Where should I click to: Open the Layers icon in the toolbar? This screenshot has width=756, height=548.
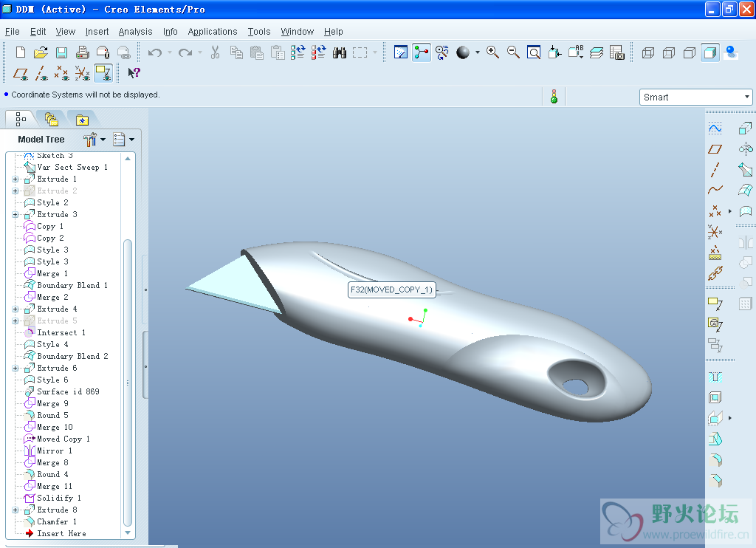coord(596,52)
